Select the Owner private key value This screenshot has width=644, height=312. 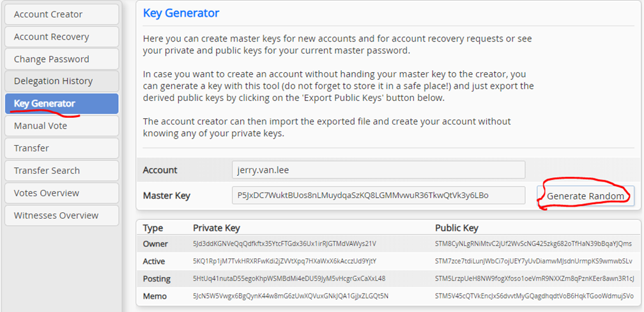(x=284, y=244)
